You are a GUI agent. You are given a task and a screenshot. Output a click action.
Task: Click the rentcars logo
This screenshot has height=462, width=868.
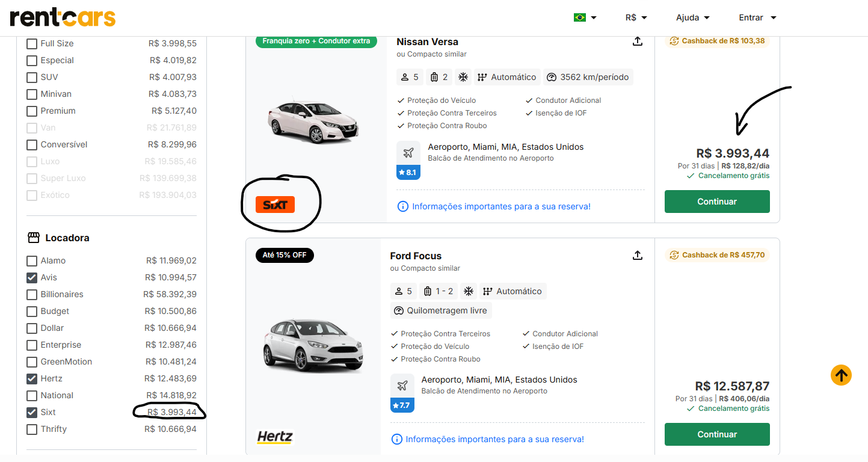click(63, 17)
